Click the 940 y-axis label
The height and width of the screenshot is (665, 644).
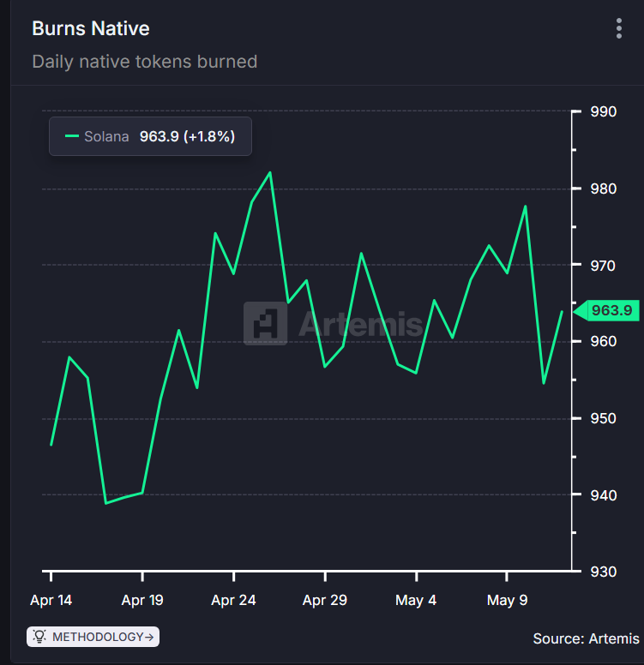pyautogui.click(x=603, y=495)
